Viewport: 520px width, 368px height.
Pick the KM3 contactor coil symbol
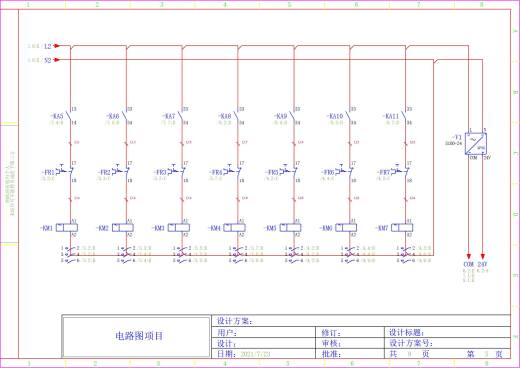[x=179, y=228]
